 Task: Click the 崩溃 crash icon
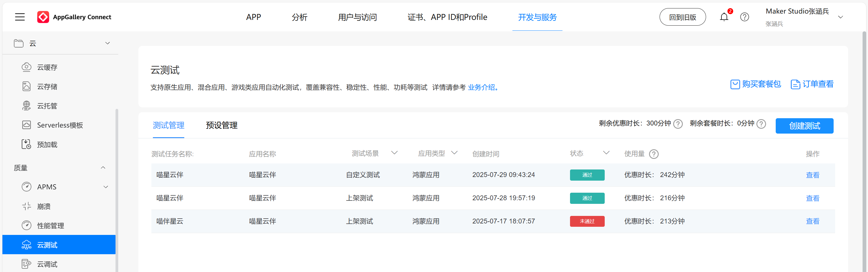point(26,206)
